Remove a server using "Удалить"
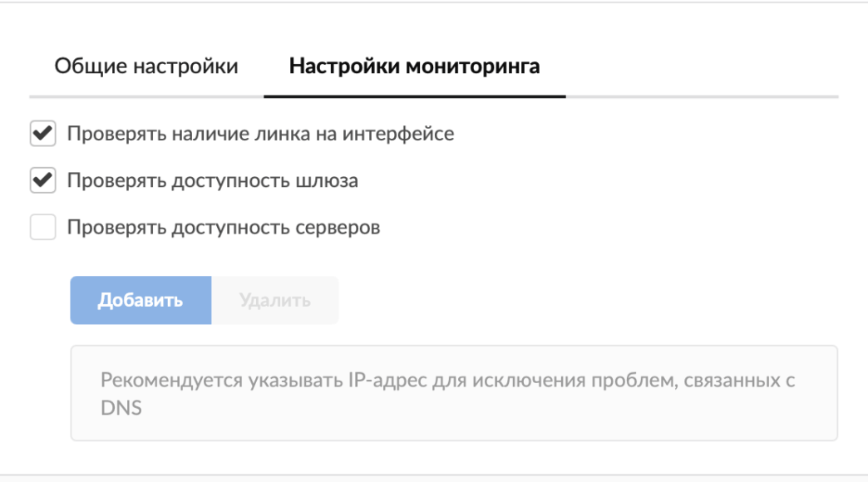Image resolution: width=868 pixels, height=482 pixels. 275,300
